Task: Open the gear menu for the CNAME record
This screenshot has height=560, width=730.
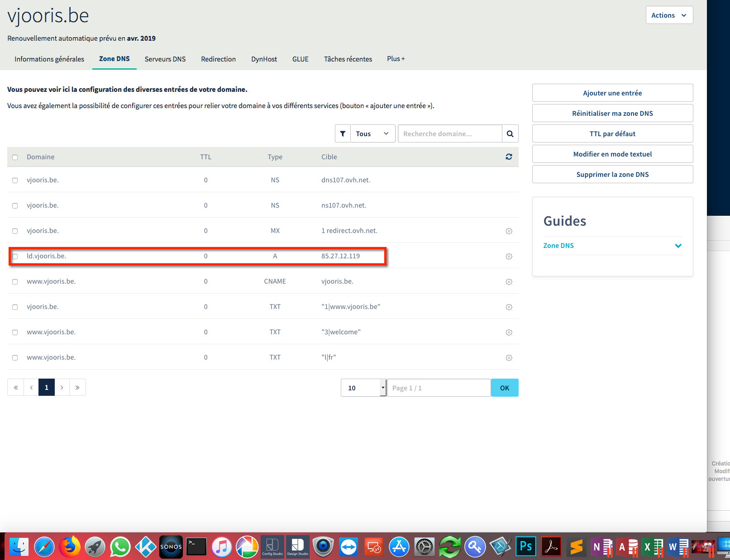Action: coord(509,282)
